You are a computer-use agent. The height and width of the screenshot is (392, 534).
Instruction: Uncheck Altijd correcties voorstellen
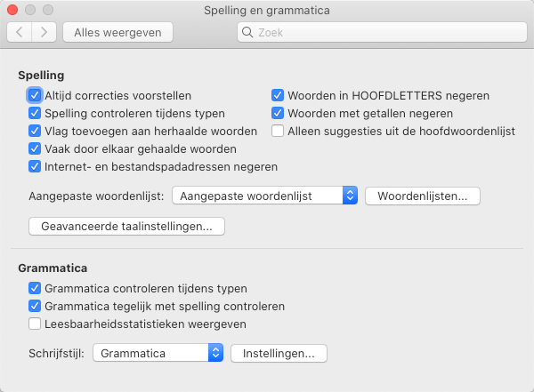[35, 96]
